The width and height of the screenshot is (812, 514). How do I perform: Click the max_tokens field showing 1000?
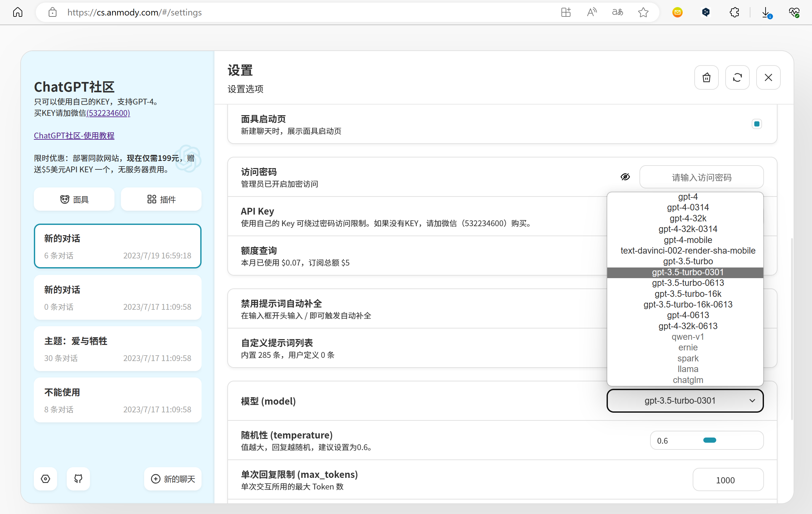tap(728, 479)
